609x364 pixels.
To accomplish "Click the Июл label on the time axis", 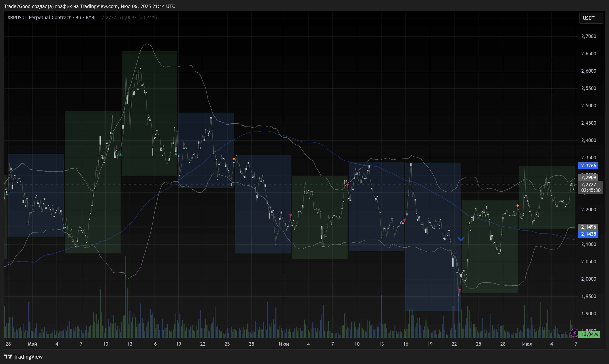I will point(527,344).
